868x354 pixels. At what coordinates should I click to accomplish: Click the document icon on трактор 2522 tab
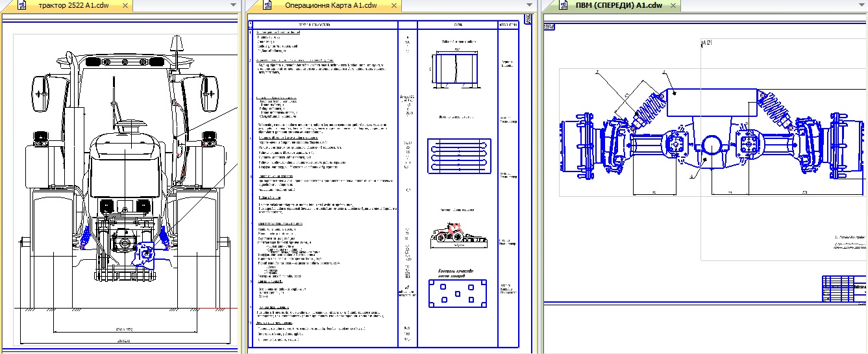click(23, 5)
